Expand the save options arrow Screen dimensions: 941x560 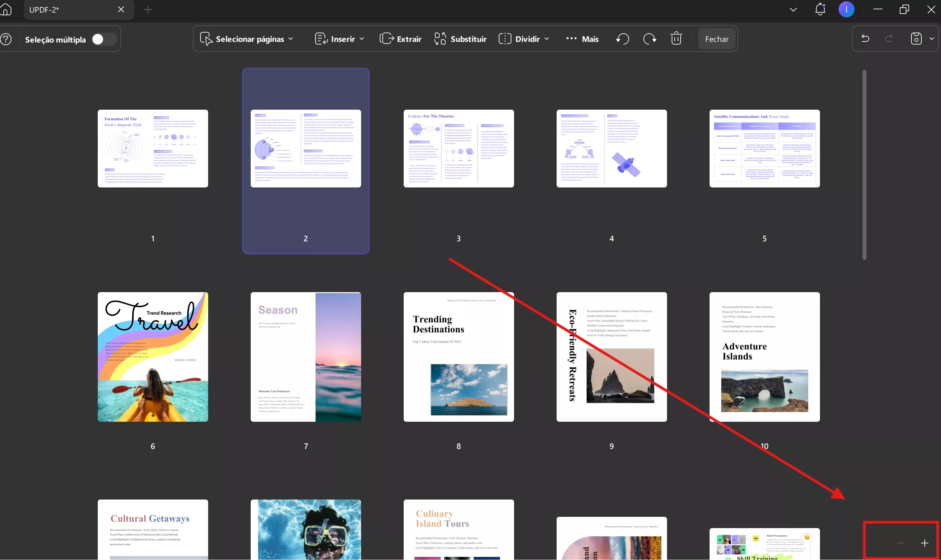point(932,39)
